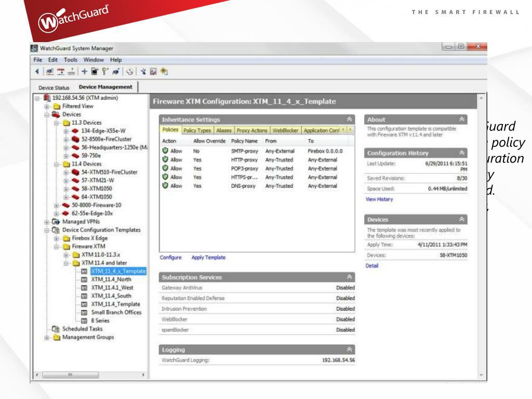Click the green shield icon in SMTP-proxy row

[165, 151]
